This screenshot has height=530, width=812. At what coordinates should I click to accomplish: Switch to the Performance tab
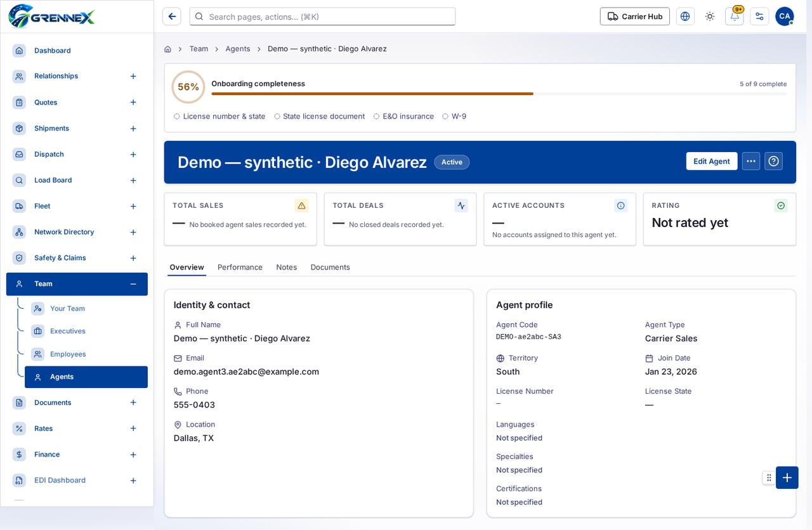240,267
